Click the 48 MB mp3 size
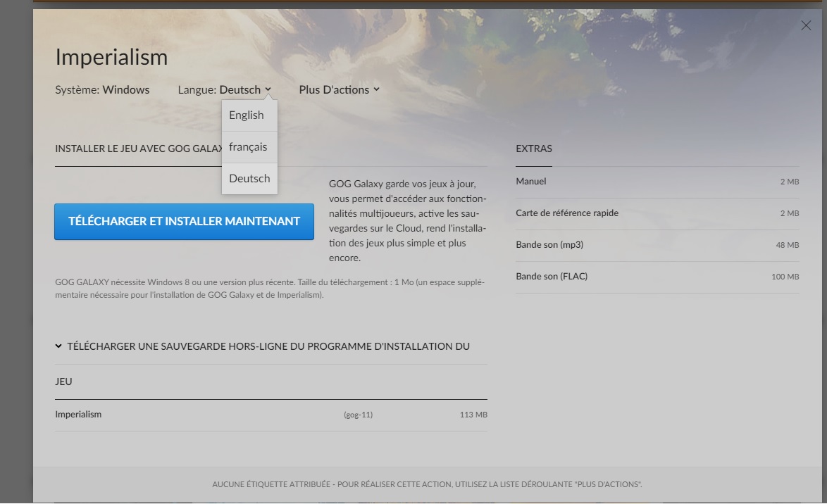The width and height of the screenshot is (827, 504). [787, 245]
